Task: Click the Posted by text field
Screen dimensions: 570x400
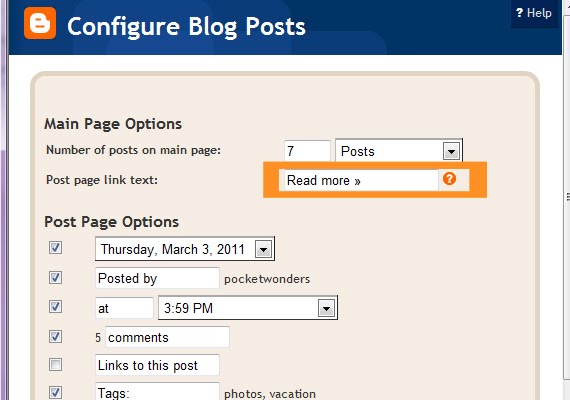Action: point(157,278)
